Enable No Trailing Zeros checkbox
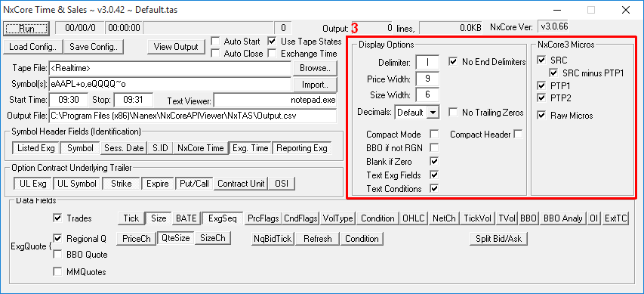This screenshot has height=294, width=644. point(454,113)
